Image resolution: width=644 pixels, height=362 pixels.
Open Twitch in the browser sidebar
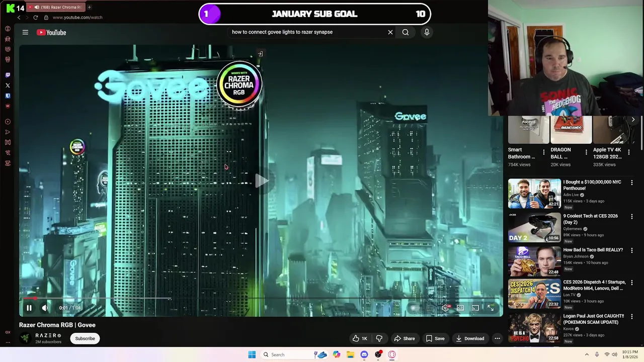pyautogui.click(x=8, y=75)
